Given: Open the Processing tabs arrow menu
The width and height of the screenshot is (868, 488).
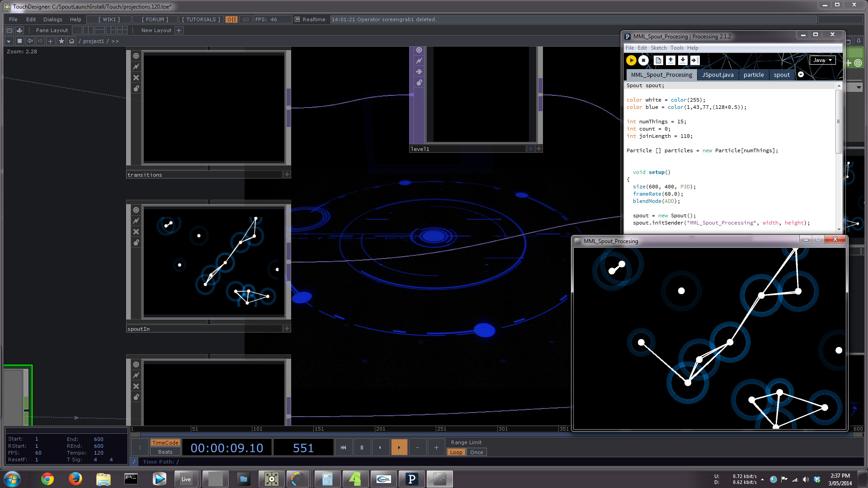Looking at the screenshot, I should (x=801, y=75).
